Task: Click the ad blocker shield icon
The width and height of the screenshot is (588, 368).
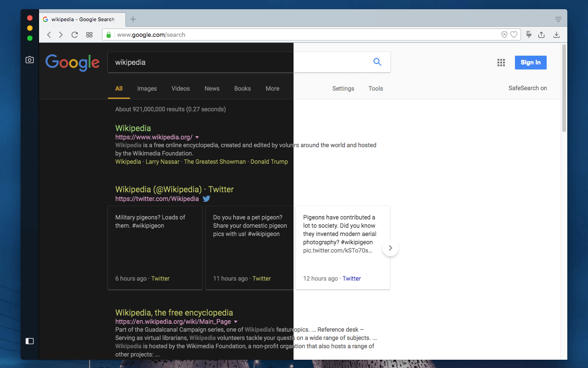Action: point(504,34)
